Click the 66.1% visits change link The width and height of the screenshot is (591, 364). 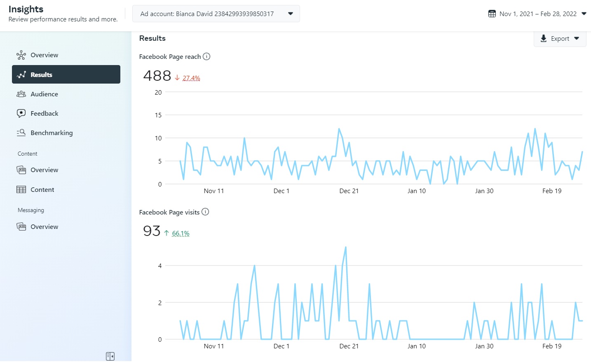tap(181, 233)
